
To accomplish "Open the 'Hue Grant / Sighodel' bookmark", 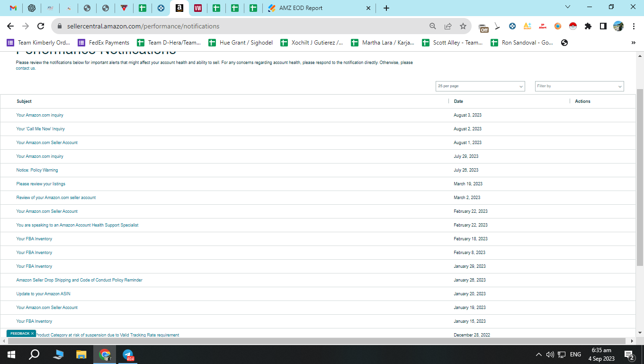I will coord(241,43).
